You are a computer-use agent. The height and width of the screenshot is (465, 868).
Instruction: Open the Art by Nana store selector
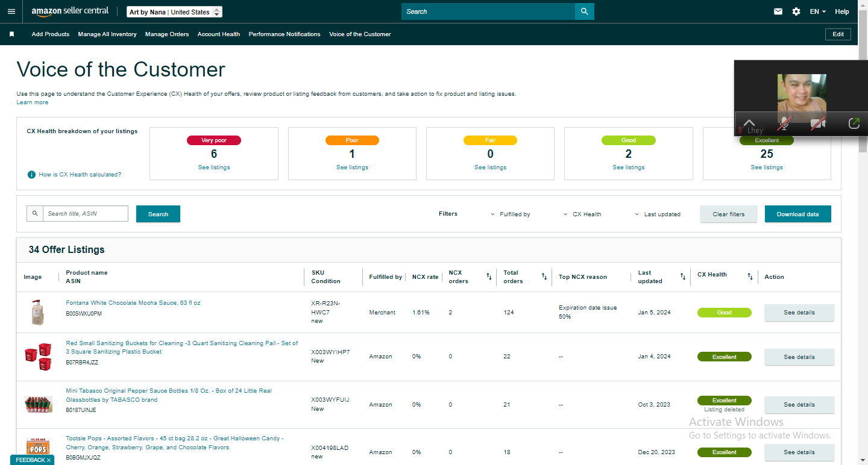175,12
